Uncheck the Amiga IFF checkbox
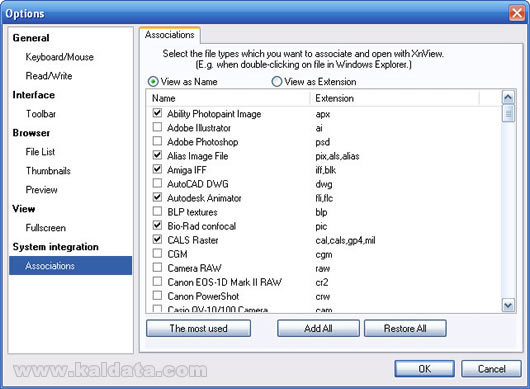530x389 pixels. [157, 169]
